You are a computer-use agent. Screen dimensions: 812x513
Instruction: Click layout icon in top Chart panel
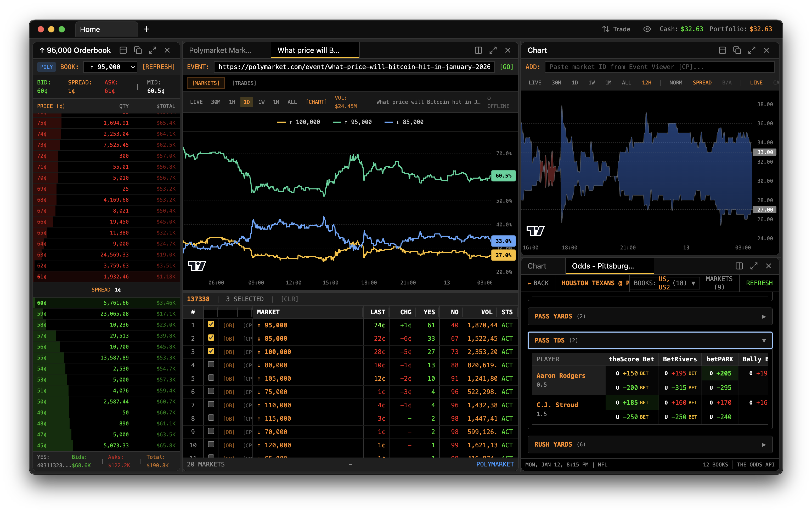point(722,50)
